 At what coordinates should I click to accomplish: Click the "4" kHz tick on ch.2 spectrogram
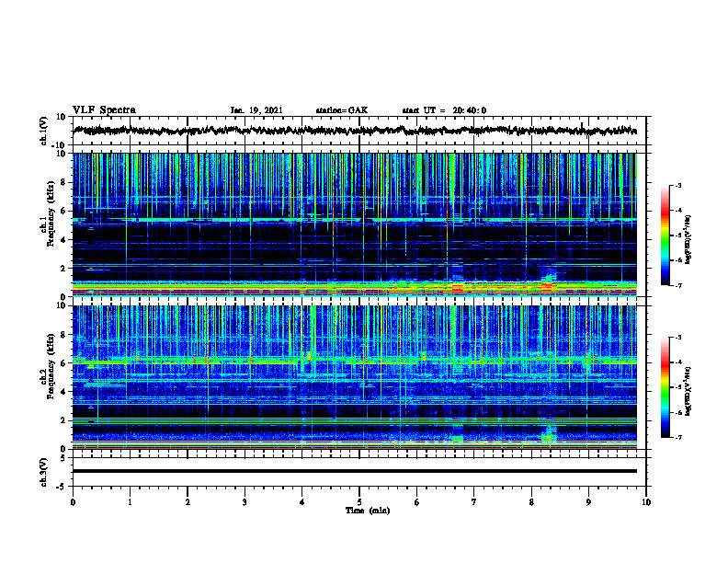pyautogui.click(x=63, y=392)
